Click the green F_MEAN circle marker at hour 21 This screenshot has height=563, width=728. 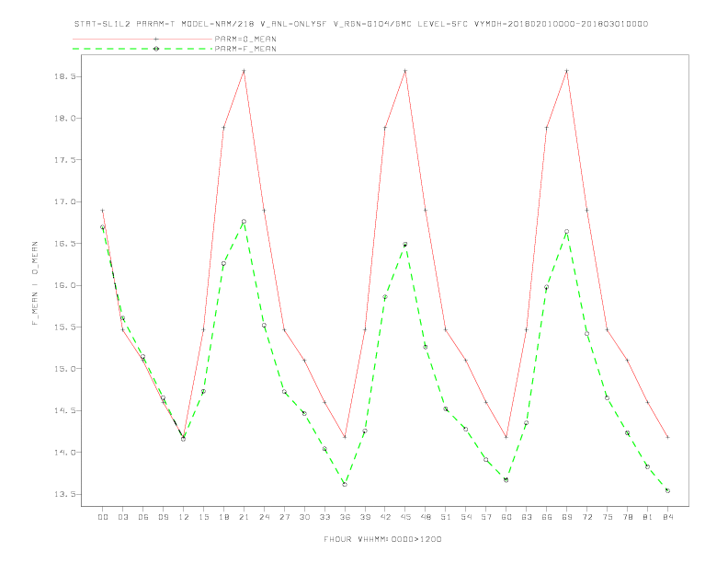click(x=244, y=222)
